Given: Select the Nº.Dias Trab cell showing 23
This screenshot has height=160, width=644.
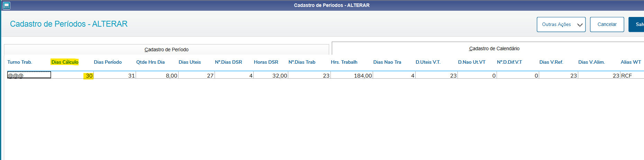Looking at the screenshot, I should click(309, 75).
